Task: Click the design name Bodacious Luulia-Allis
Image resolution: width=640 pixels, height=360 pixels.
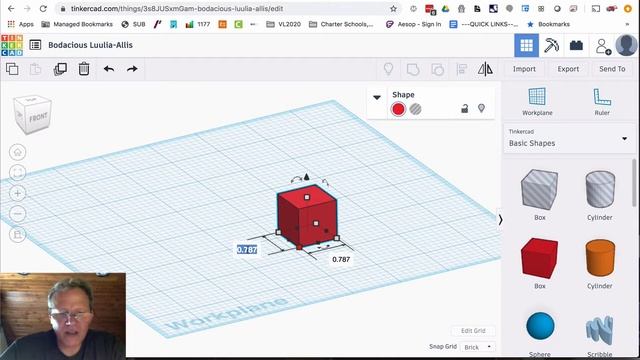Action: tap(90, 45)
